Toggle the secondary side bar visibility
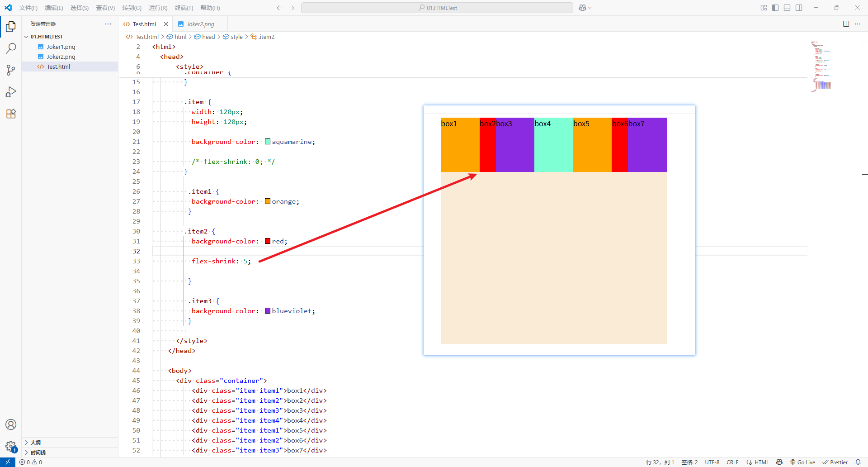 pos(799,8)
